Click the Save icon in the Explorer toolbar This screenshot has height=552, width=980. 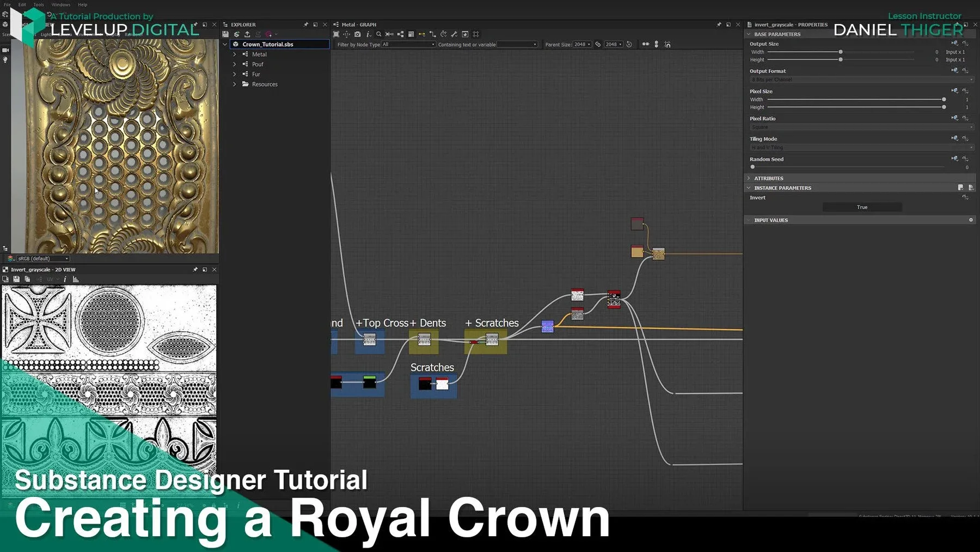[225, 34]
